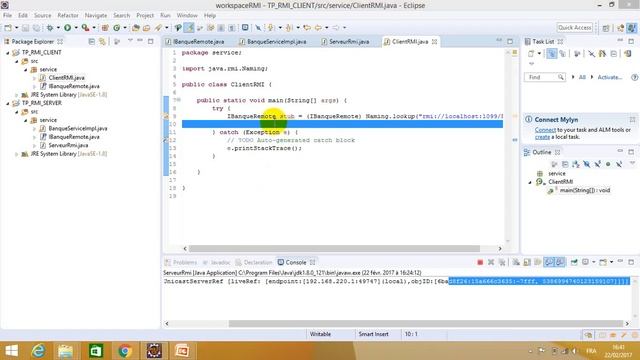
Task: Click the Toggle Mark Occurrences toolbar icon
Action: [x=189, y=28]
